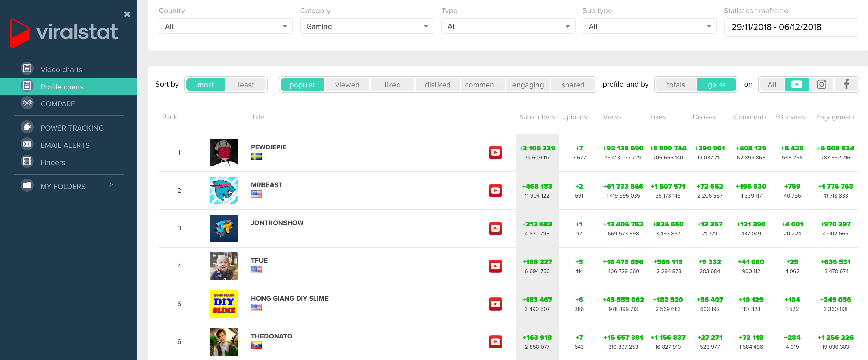868x360 pixels.
Task: Click MrBeast's avatar thumbnail
Action: point(224,191)
